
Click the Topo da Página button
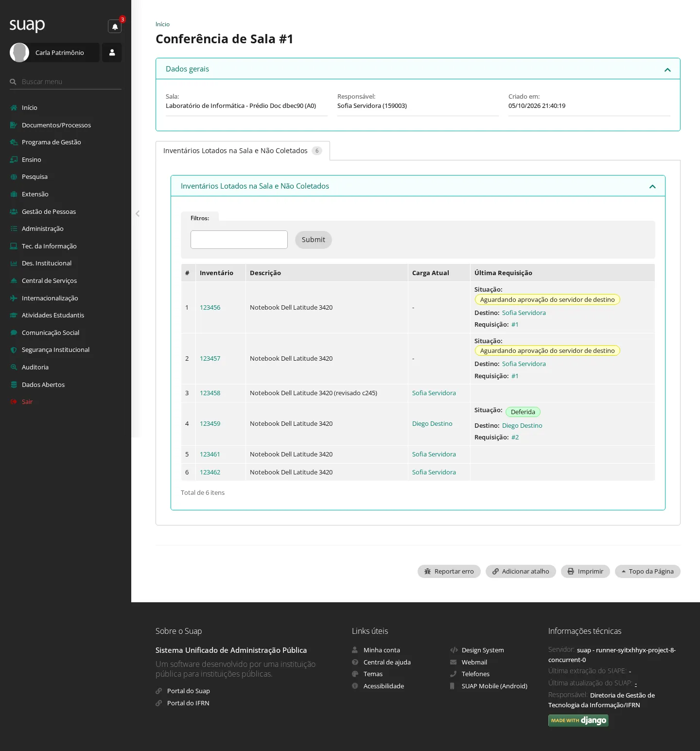click(647, 571)
